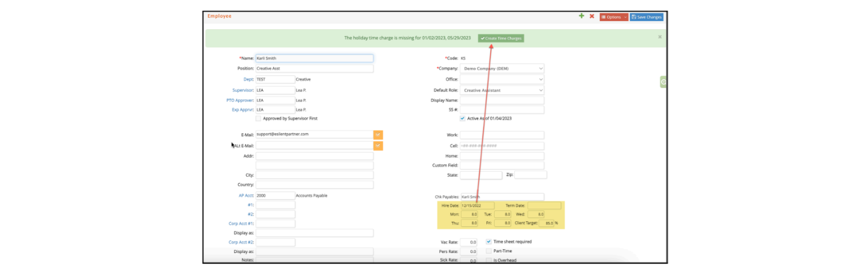Click the Employee page heading
The image size is (868, 277).
[220, 16]
